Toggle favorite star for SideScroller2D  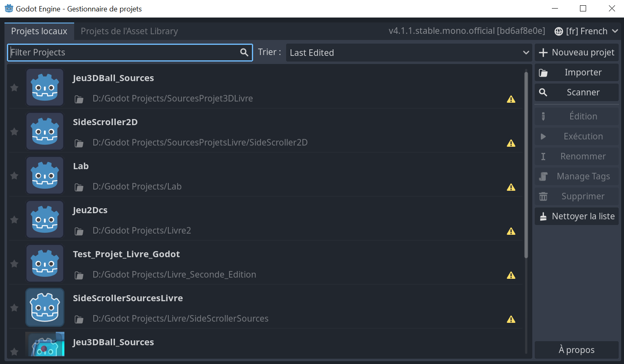(14, 132)
